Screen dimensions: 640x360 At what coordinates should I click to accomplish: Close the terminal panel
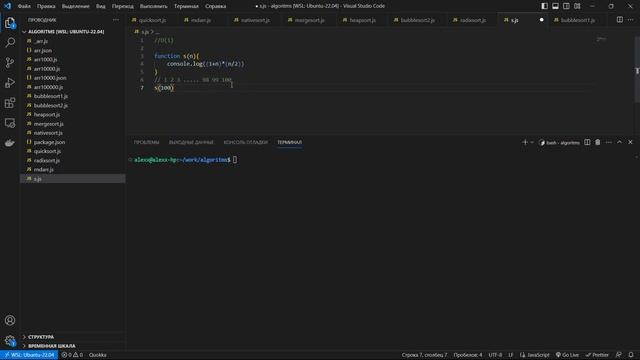[x=631, y=142]
